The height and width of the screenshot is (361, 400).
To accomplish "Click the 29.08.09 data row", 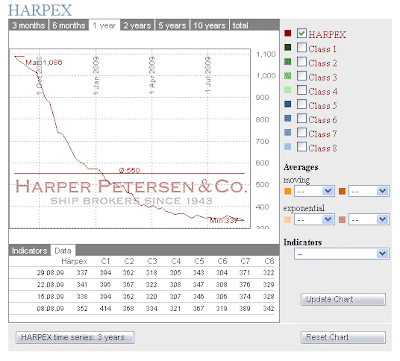I will [x=143, y=273].
